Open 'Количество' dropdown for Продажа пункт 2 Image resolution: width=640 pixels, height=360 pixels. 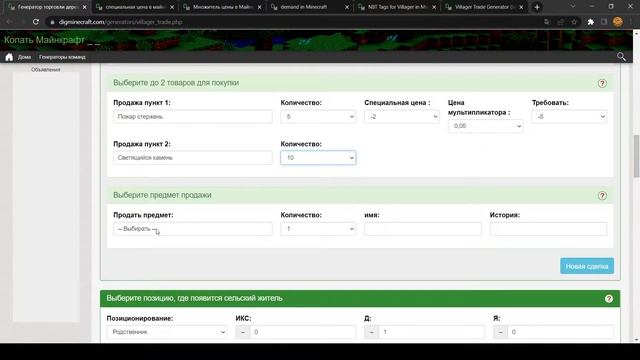coord(318,158)
